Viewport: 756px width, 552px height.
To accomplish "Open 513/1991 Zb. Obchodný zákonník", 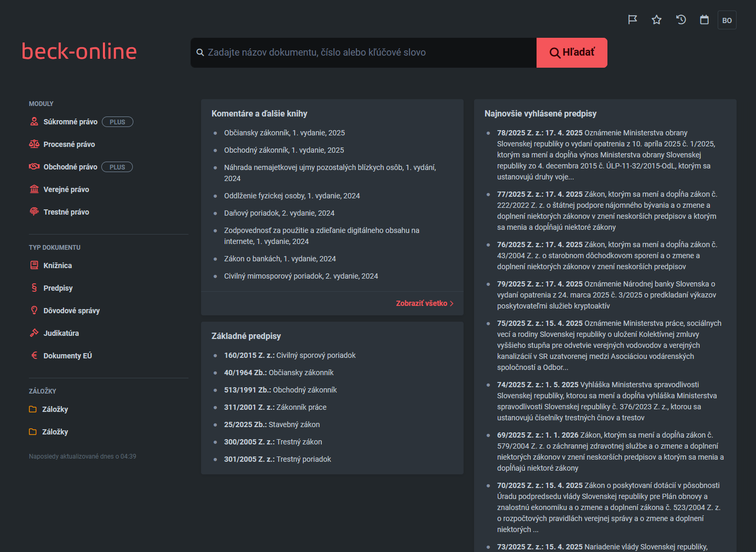I will pyautogui.click(x=280, y=390).
